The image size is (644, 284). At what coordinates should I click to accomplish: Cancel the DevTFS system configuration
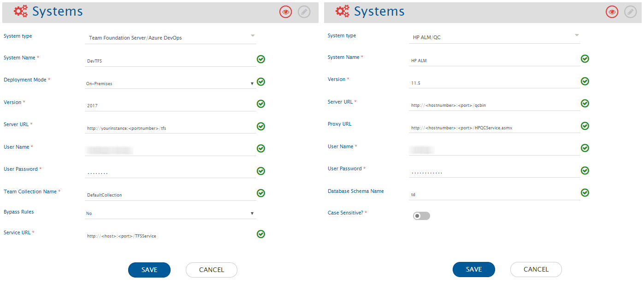click(x=211, y=270)
